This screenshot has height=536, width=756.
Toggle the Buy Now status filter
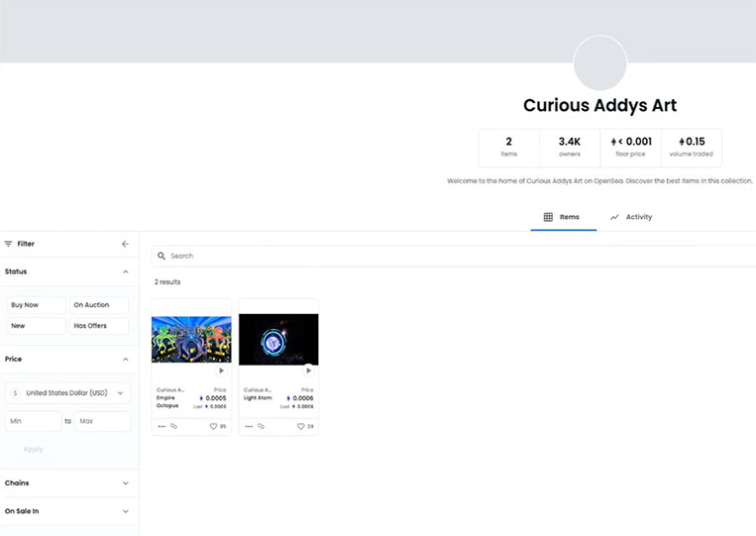[x=36, y=305]
